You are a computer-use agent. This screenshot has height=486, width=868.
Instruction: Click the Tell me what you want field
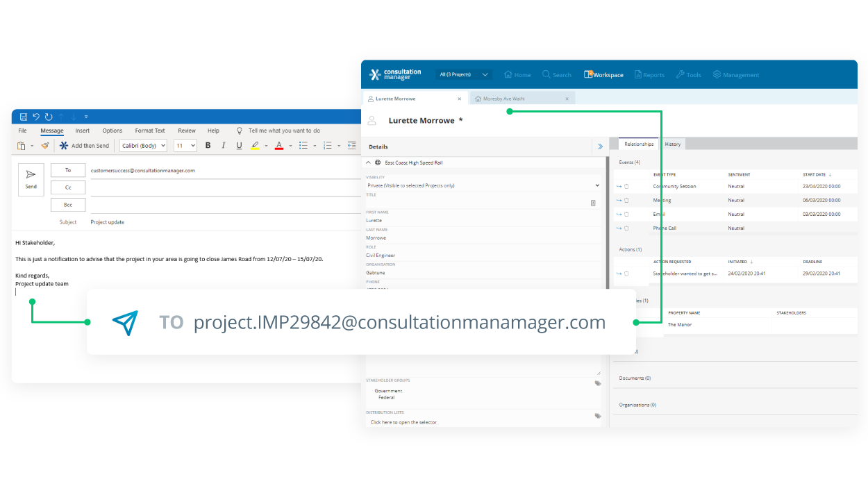pyautogui.click(x=285, y=131)
